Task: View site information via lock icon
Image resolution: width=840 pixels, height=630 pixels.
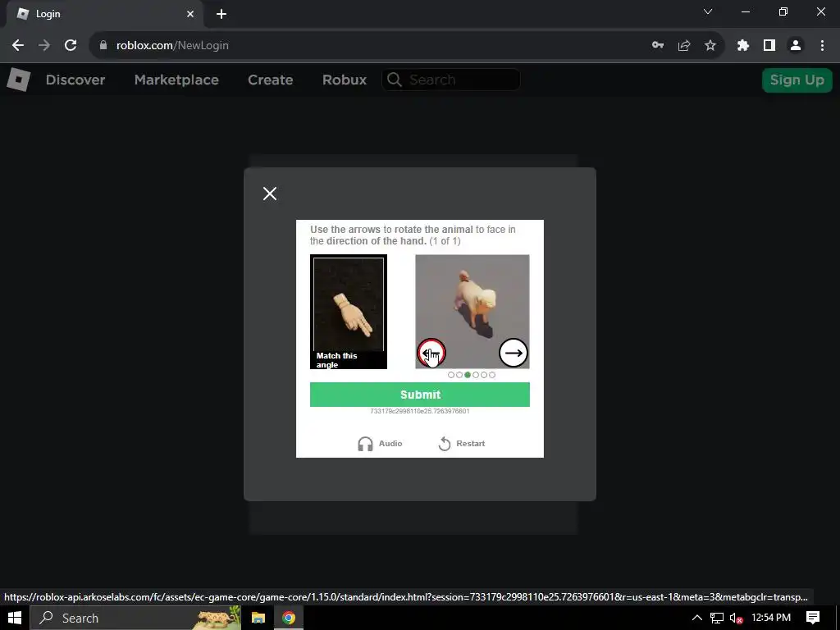Action: tap(103, 46)
